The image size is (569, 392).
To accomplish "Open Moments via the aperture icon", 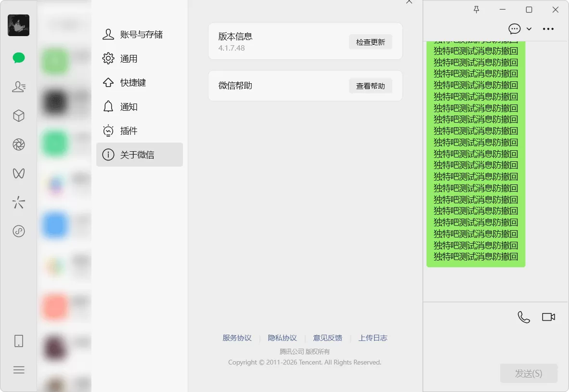I will 18,144.
